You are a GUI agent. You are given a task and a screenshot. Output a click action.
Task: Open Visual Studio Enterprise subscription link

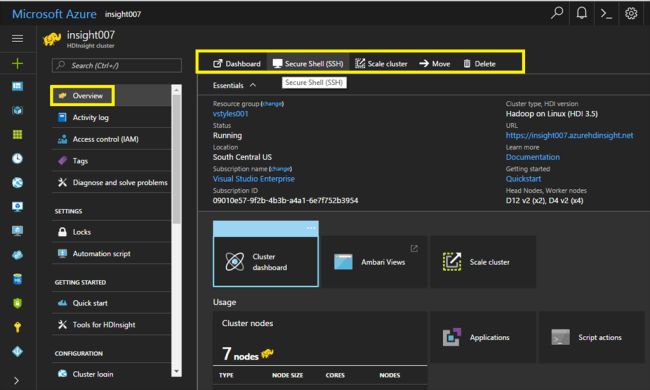[x=254, y=179]
